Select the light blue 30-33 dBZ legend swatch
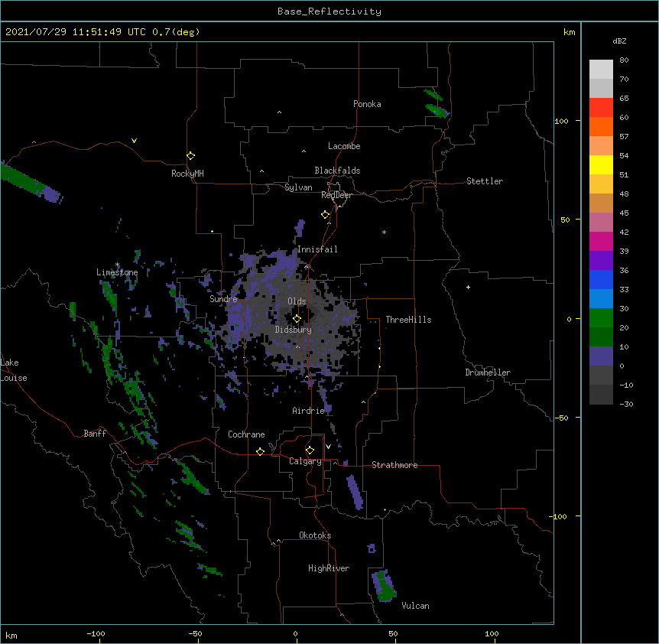 (x=601, y=298)
